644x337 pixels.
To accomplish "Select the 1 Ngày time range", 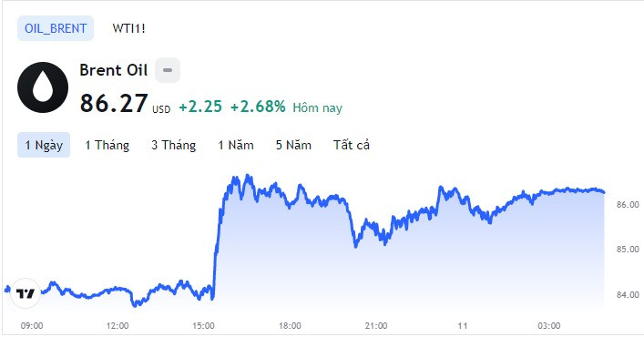I will point(44,145).
